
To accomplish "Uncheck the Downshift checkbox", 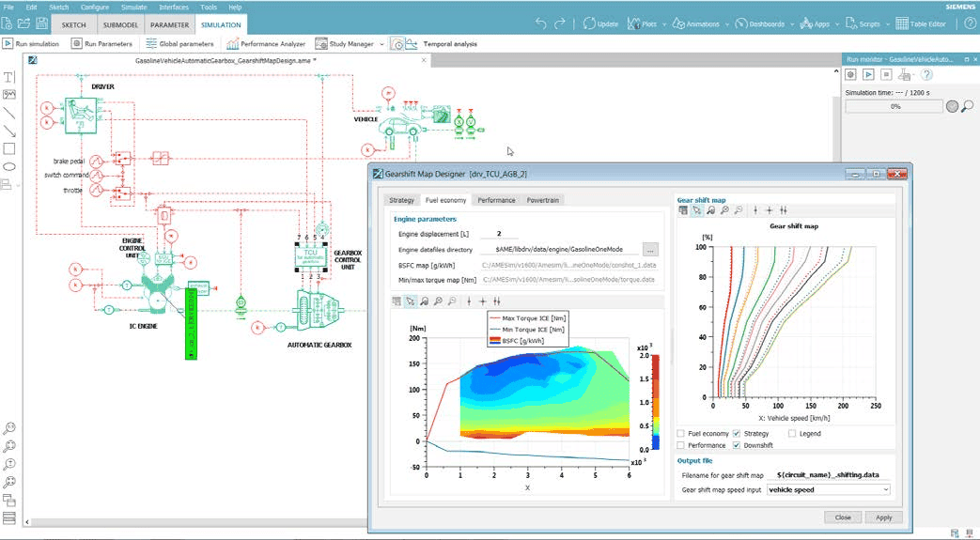I will point(737,445).
